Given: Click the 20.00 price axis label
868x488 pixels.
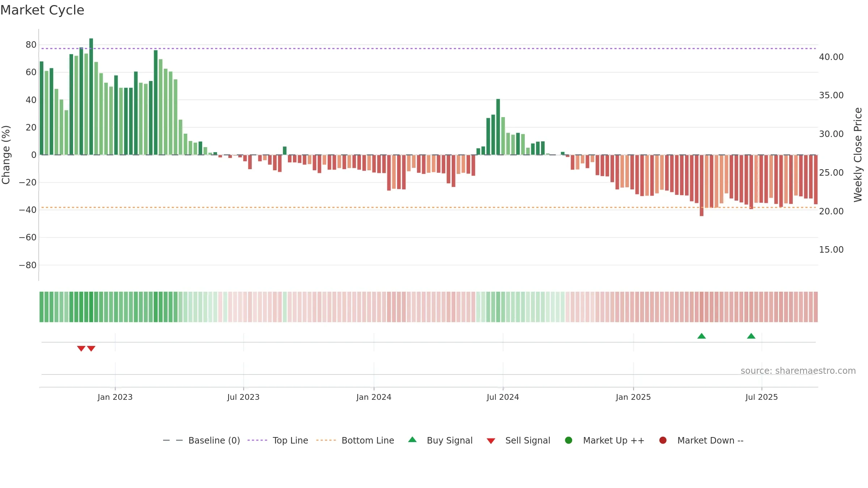Looking at the screenshot, I should 831,211.
